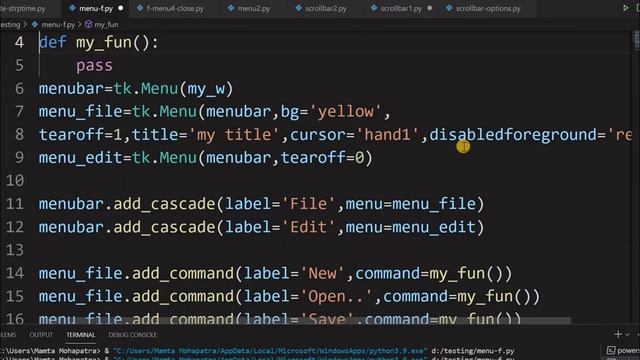640x360 pixels.
Task: Click the 'New' label string on line 14
Action: pos(322,273)
